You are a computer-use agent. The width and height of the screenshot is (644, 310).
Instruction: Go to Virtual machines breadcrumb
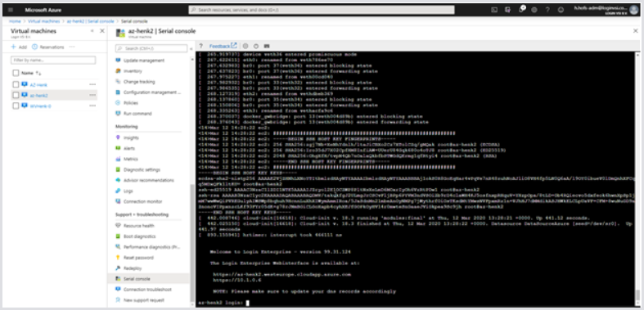click(43, 21)
